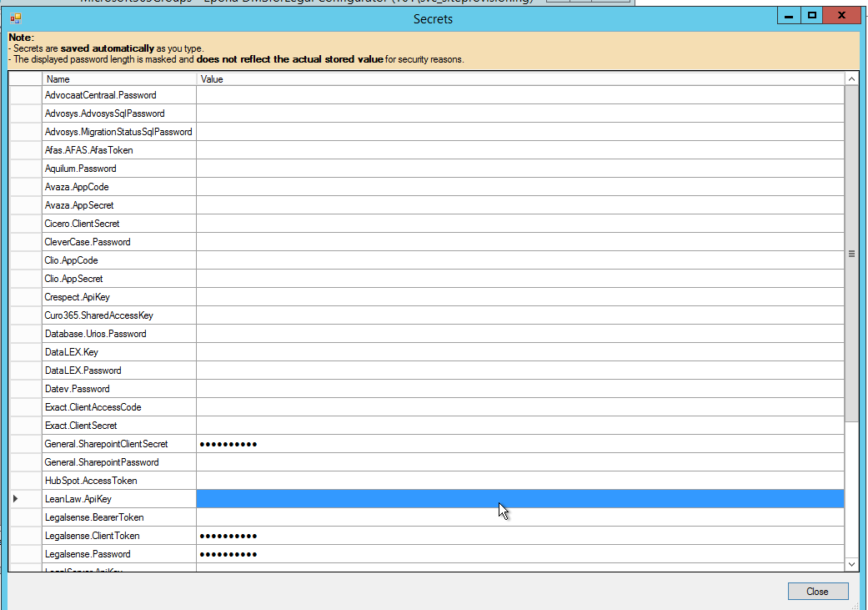Select the row header for Avaza.AppCode
868x610 pixels.
[x=25, y=187]
